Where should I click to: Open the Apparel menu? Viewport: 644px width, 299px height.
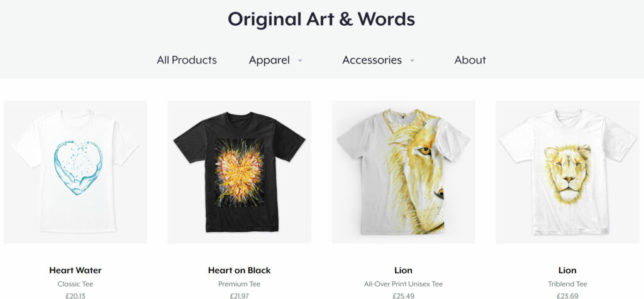(269, 60)
